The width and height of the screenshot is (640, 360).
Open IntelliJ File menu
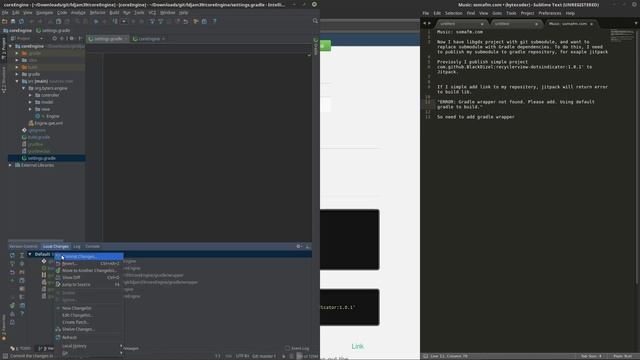tap(5, 13)
